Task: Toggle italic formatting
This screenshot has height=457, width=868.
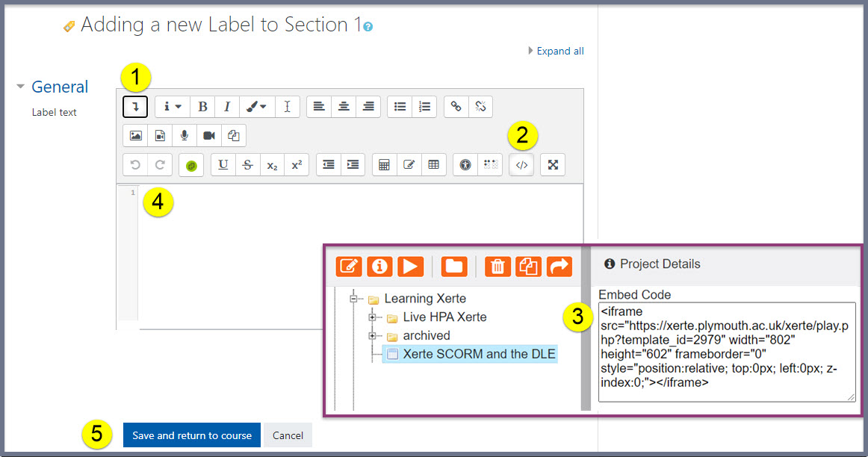Action: tap(226, 106)
